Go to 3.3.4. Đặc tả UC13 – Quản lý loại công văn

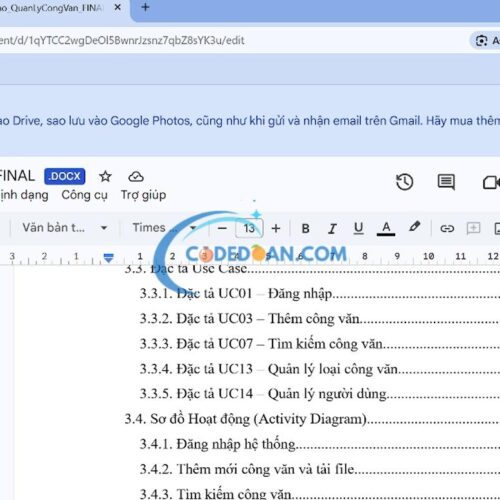(x=269, y=369)
